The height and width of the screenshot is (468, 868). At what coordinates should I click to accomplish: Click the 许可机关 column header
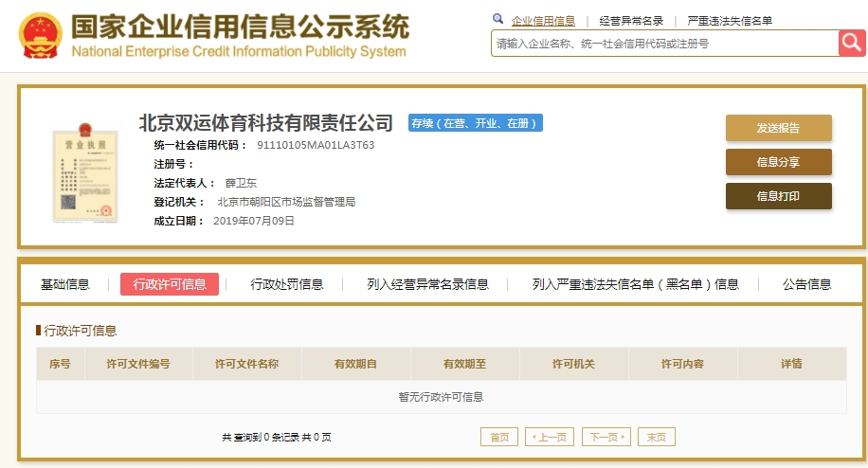(573, 364)
